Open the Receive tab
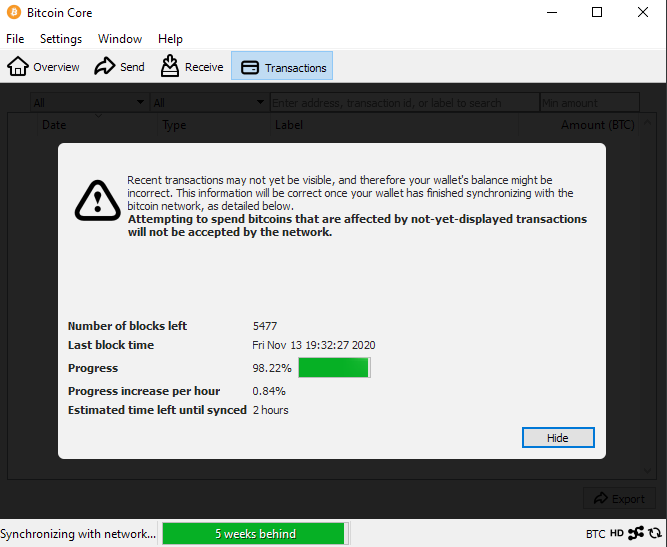 click(192, 67)
